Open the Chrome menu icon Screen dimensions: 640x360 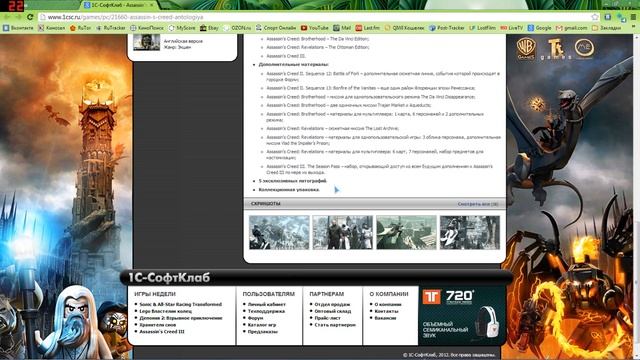pyautogui.click(x=634, y=17)
